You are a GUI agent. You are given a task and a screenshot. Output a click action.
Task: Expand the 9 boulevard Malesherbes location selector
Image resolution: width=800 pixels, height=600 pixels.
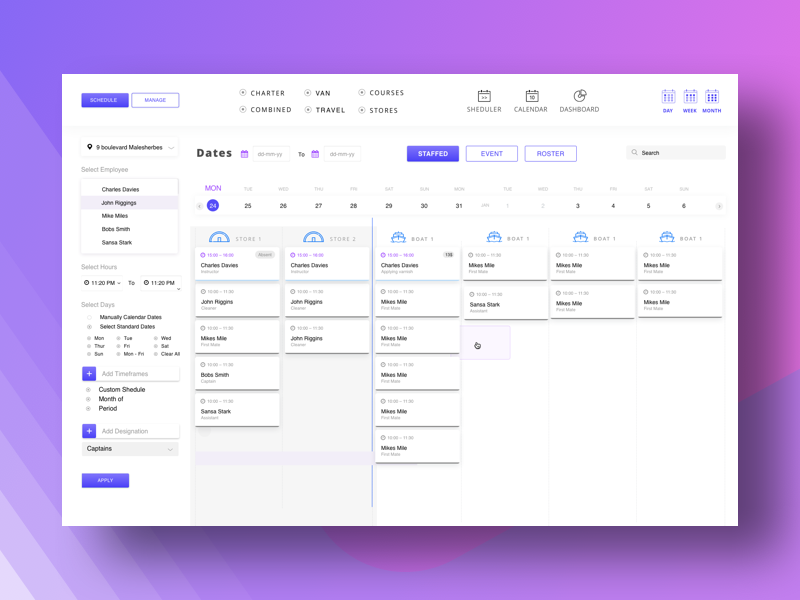pos(131,146)
